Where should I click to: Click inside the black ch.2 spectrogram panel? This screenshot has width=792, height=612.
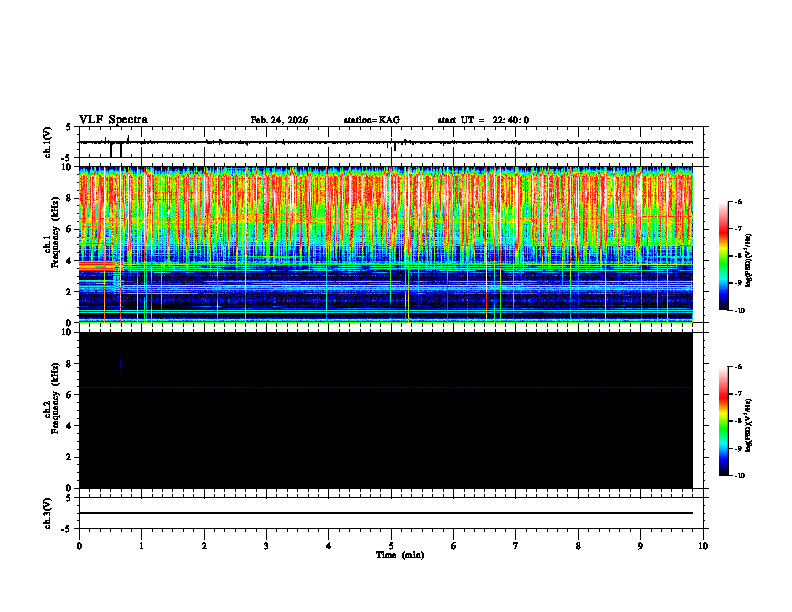point(386,410)
